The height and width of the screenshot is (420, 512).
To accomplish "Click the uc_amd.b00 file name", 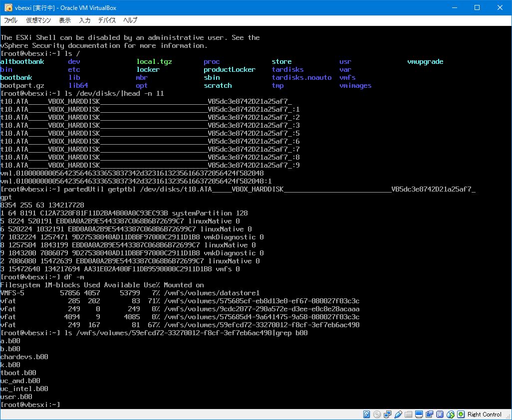I will tap(20, 381).
